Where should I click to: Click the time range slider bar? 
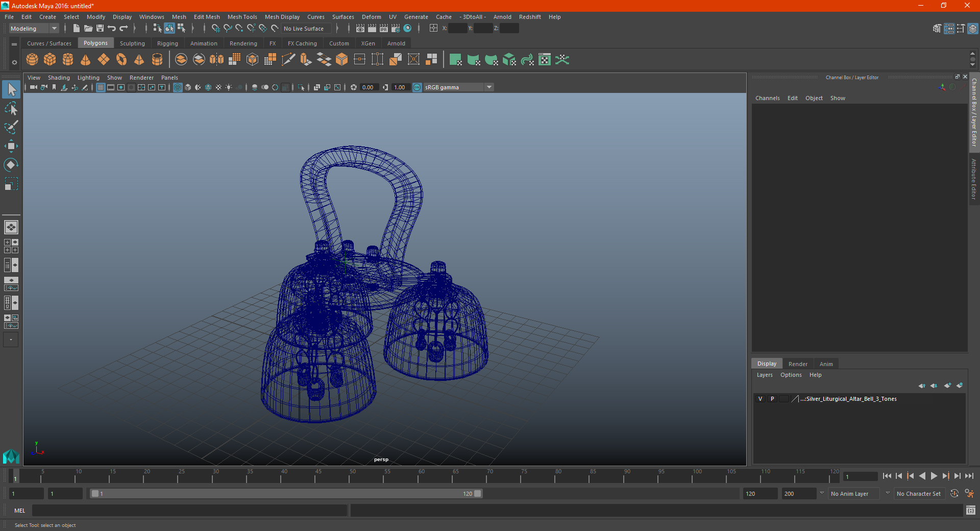pyautogui.click(x=286, y=494)
